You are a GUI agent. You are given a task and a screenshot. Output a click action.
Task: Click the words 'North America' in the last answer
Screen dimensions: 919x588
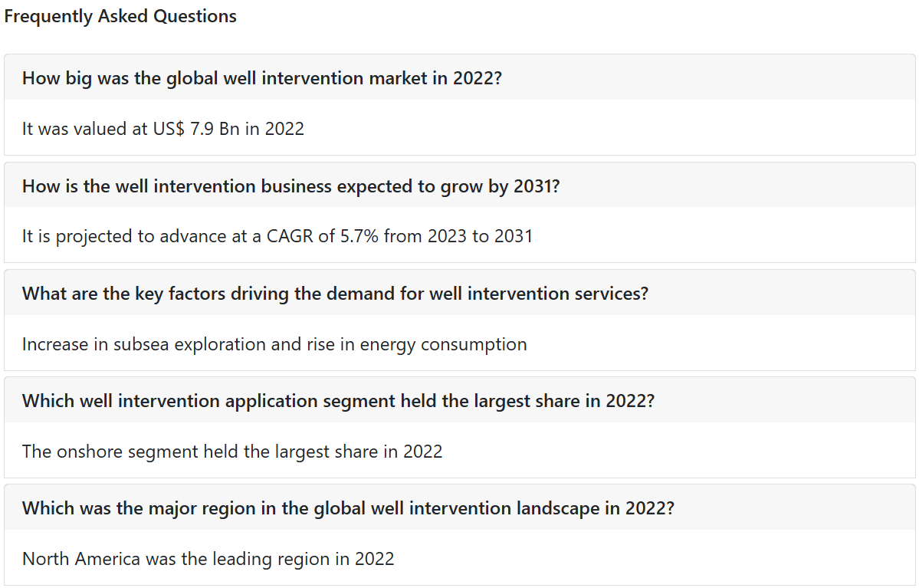point(81,559)
